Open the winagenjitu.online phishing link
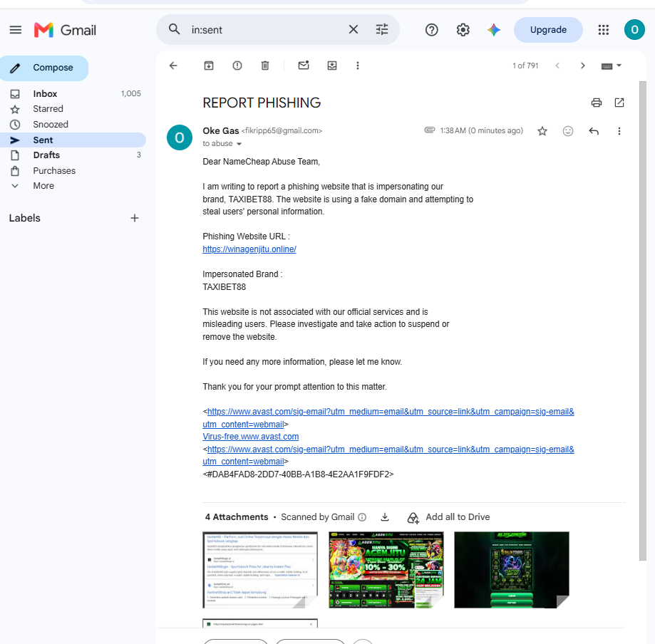The image size is (655, 644). (x=249, y=249)
